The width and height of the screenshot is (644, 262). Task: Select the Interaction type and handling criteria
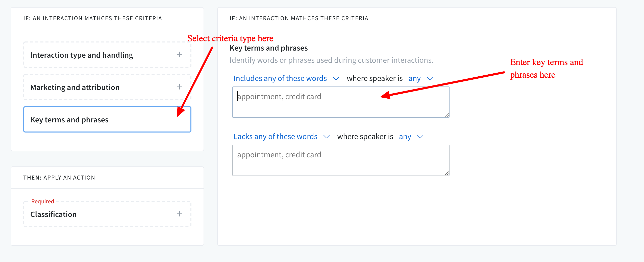click(x=82, y=55)
